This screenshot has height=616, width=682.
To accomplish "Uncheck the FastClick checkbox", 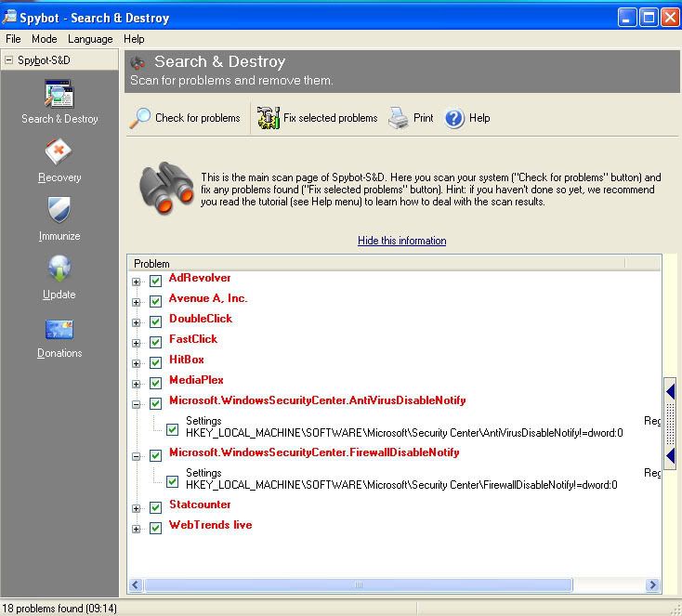I will (155, 342).
